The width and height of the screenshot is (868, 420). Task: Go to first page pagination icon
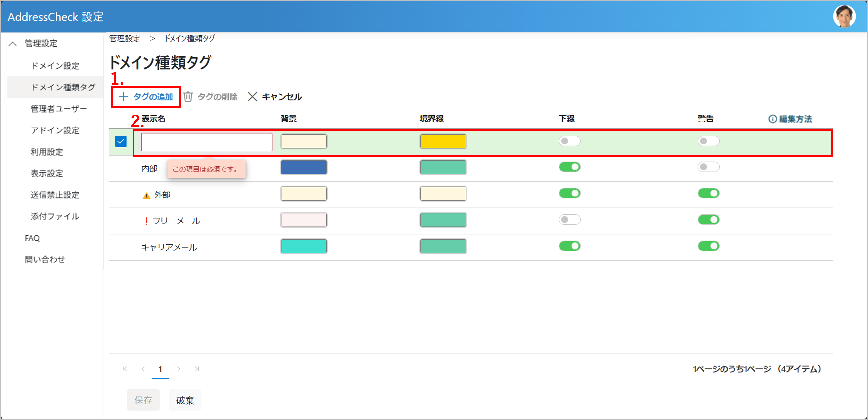pos(125,369)
